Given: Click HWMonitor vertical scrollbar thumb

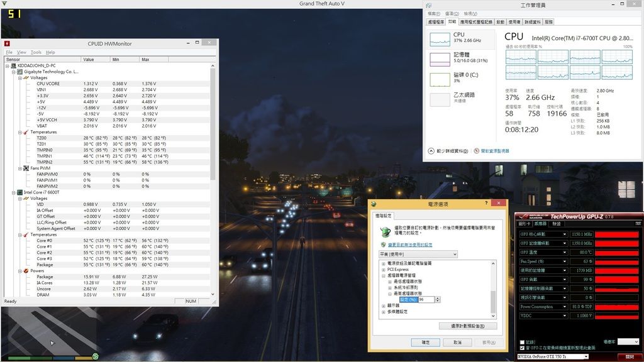Looking at the screenshot, I should [x=213, y=123].
